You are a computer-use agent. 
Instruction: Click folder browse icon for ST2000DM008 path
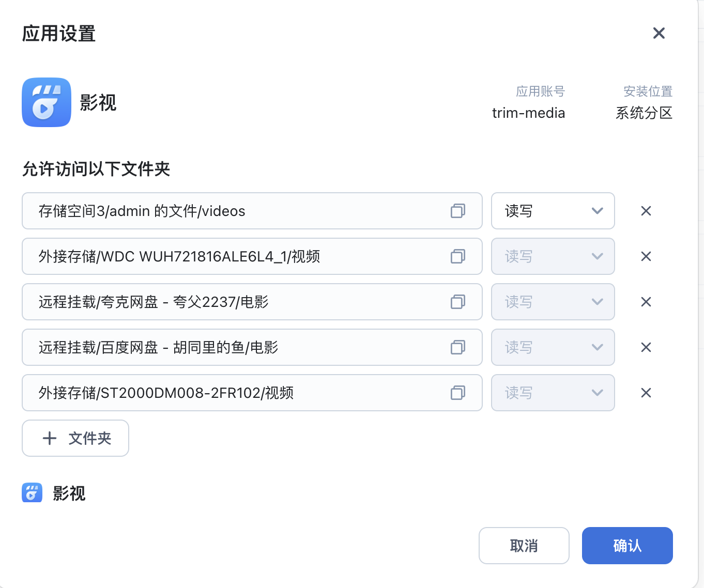coord(458,393)
